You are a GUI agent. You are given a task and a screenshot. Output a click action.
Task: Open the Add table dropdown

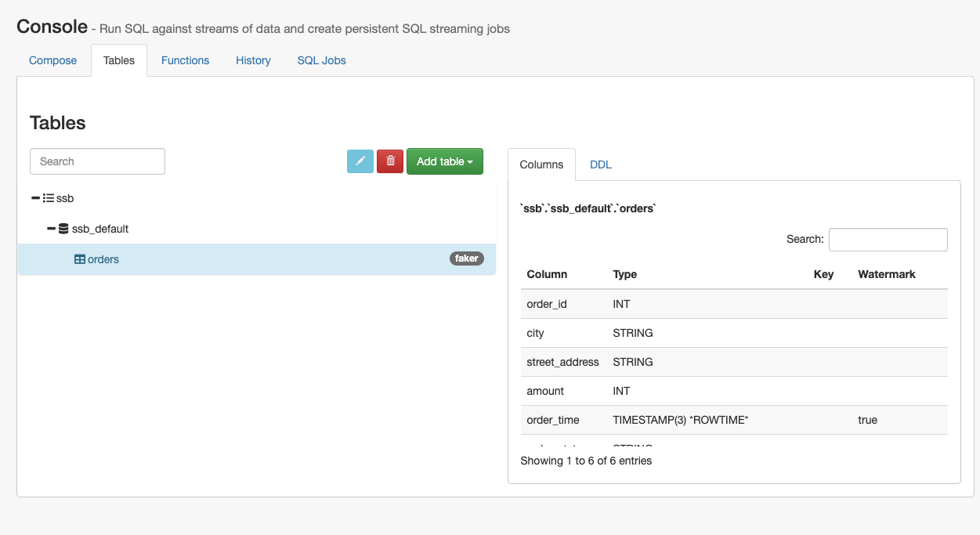[x=444, y=161]
